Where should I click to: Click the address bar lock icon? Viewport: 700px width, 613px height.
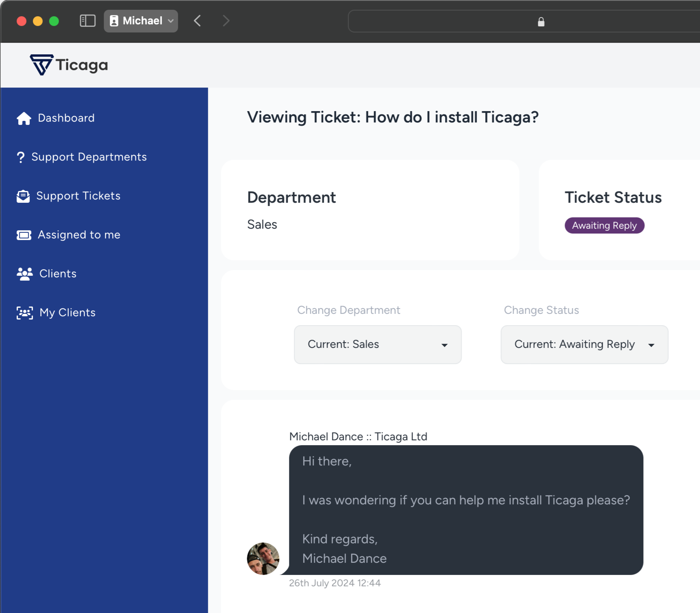tap(541, 21)
